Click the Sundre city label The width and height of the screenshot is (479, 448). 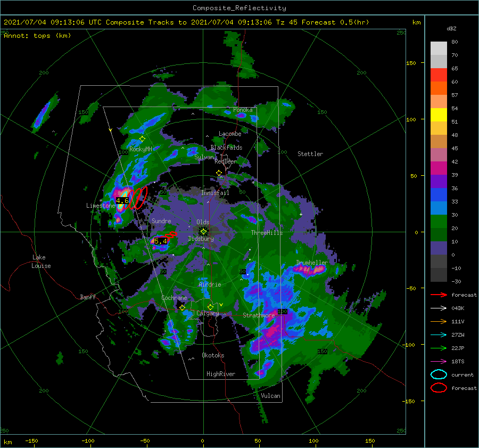click(x=161, y=221)
